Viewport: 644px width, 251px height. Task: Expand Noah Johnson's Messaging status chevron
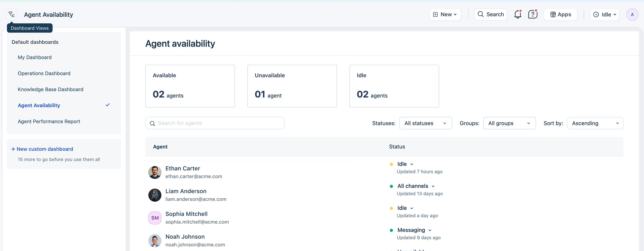[430, 230]
